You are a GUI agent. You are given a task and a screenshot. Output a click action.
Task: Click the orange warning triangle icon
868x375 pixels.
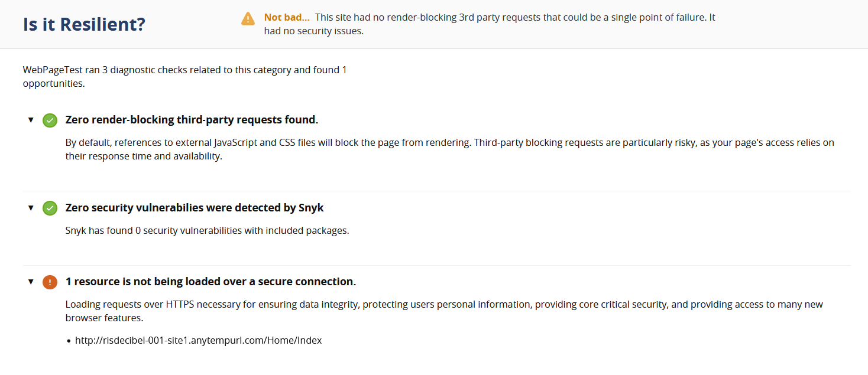click(248, 19)
